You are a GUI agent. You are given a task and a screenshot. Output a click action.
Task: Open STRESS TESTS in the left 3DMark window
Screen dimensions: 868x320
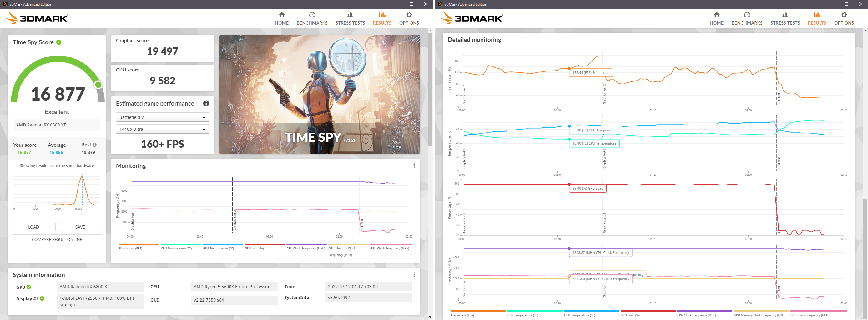350,18
